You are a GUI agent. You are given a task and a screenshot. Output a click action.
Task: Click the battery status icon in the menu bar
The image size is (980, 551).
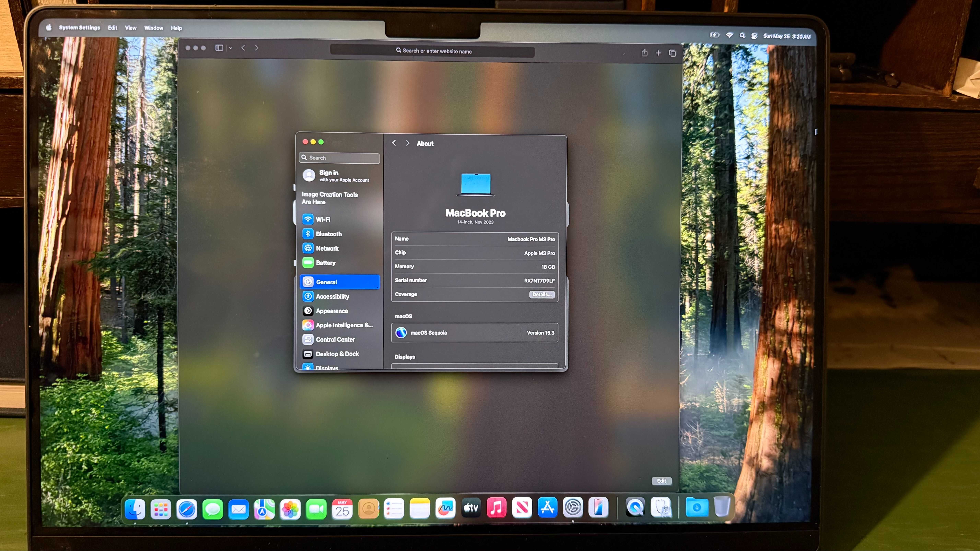pyautogui.click(x=715, y=35)
